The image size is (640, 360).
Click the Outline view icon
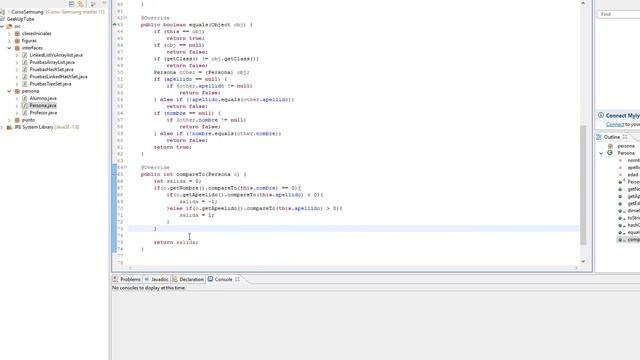pyautogui.click(x=599, y=137)
